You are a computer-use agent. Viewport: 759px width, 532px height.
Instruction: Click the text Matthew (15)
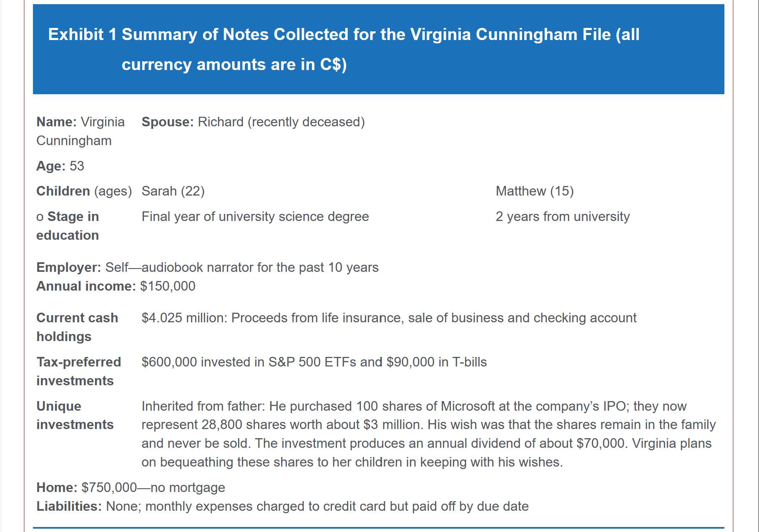tap(534, 191)
